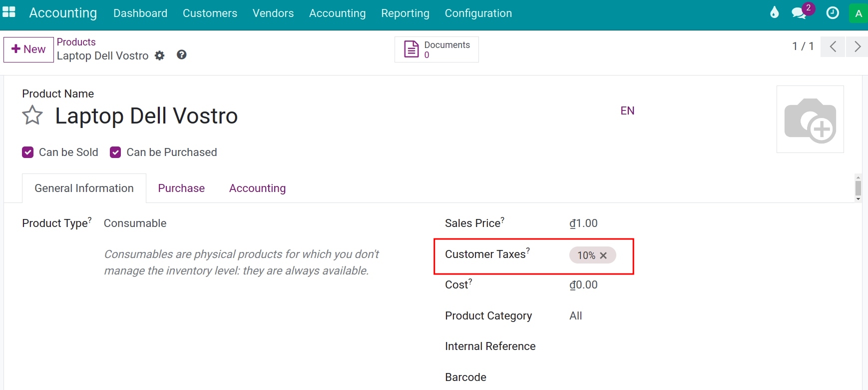Open the Documents smart button

(436, 49)
